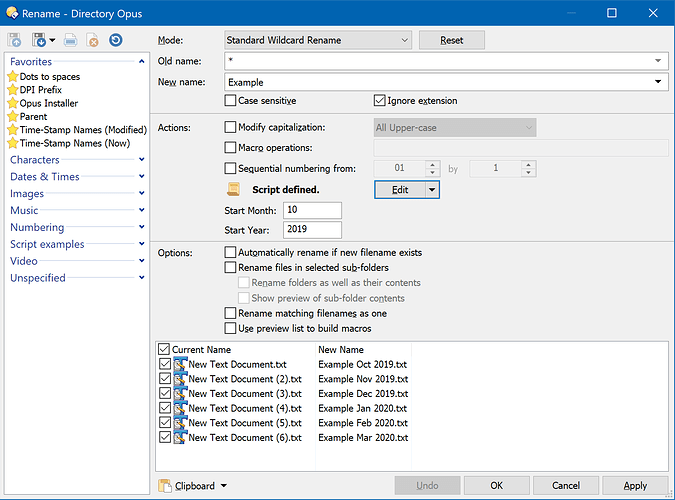Click new name Example Oct 2019.txt

pos(362,364)
